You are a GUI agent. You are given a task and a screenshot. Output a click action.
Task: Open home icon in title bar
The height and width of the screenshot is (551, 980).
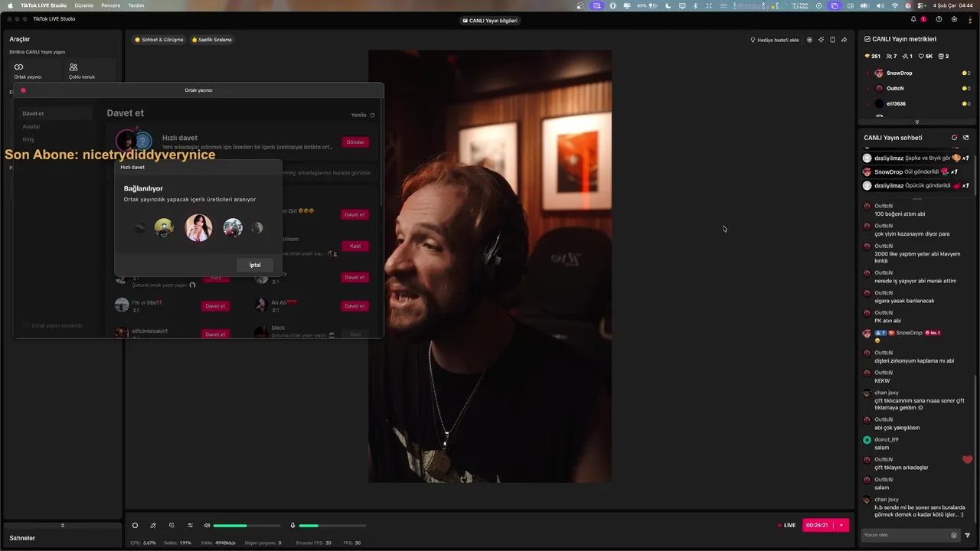(x=954, y=19)
